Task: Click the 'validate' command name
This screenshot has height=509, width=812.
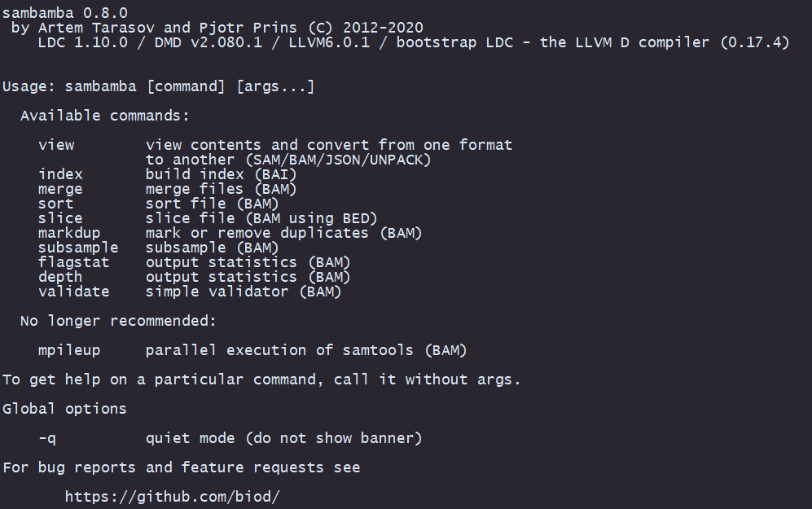Action: 73,292
